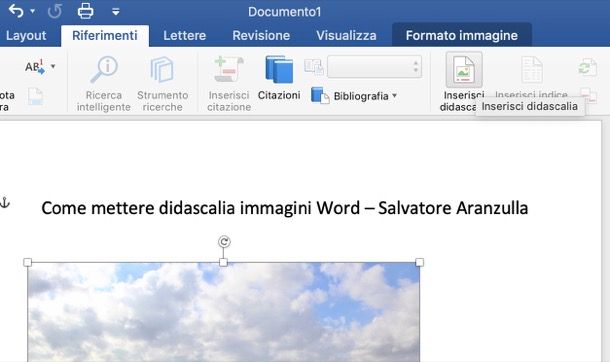Select the Riferimenti tab

click(x=105, y=35)
